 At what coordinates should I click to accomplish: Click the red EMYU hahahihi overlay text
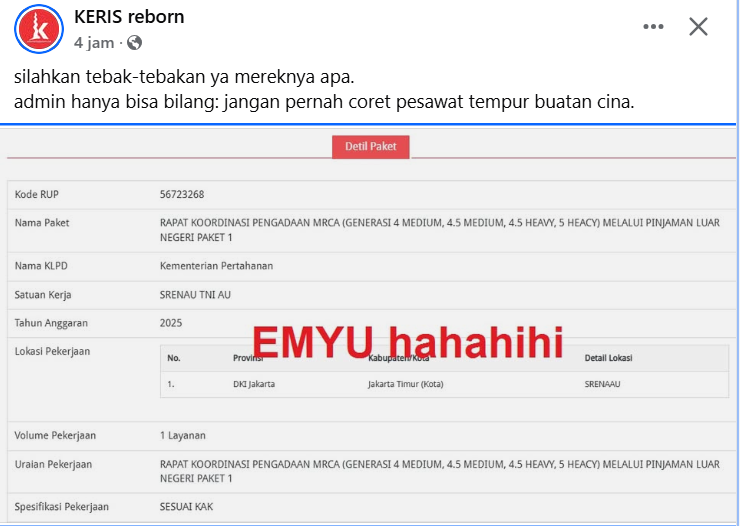(x=407, y=340)
